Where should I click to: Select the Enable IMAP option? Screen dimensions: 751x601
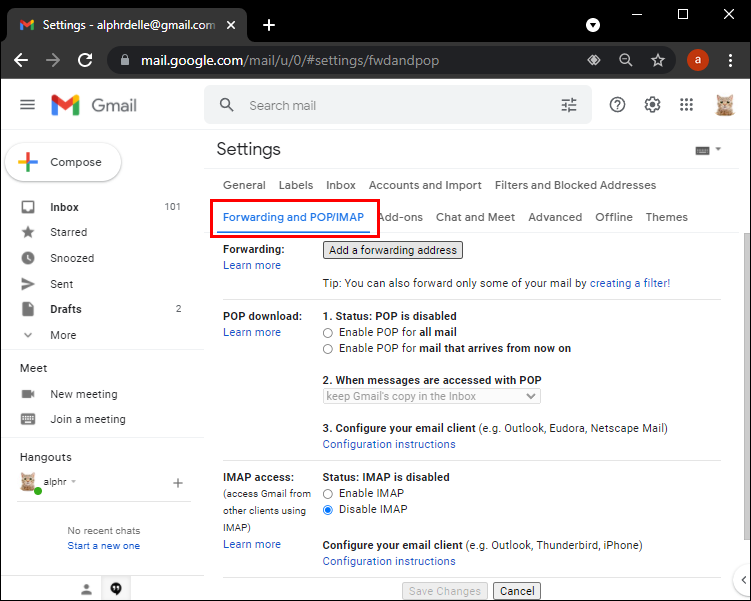[x=328, y=493]
